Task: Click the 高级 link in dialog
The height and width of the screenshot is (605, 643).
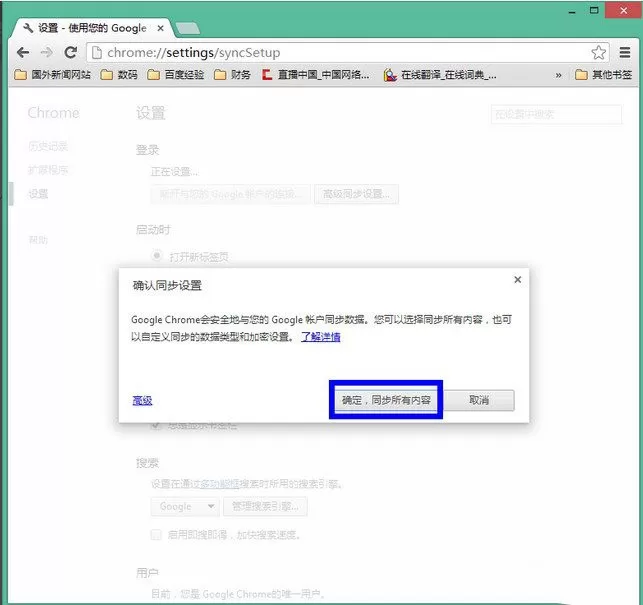Action: pos(142,400)
